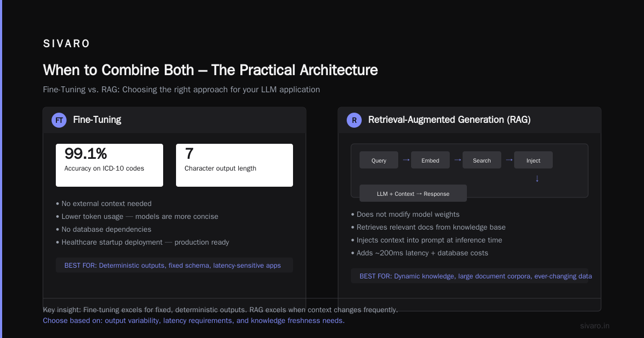Click the R badge icon beside RAG heading
The height and width of the screenshot is (338, 644).
pyautogui.click(x=354, y=120)
